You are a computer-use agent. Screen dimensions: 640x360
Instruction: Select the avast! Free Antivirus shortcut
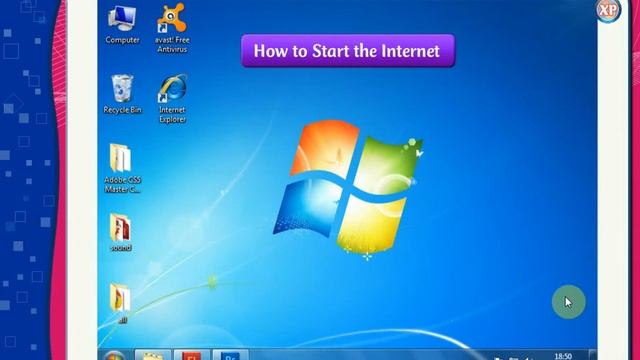pyautogui.click(x=172, y=29)
